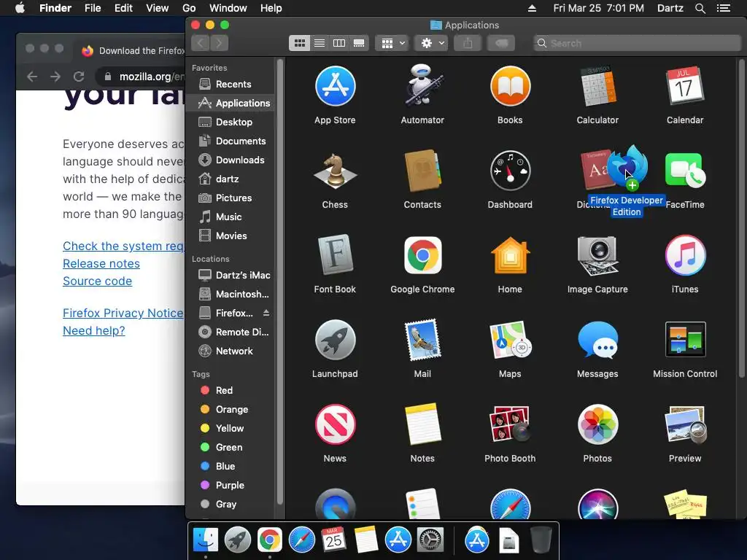Click Source code link in Firefox window
This screenshot has width=747, height=560.
pos(97,281)
